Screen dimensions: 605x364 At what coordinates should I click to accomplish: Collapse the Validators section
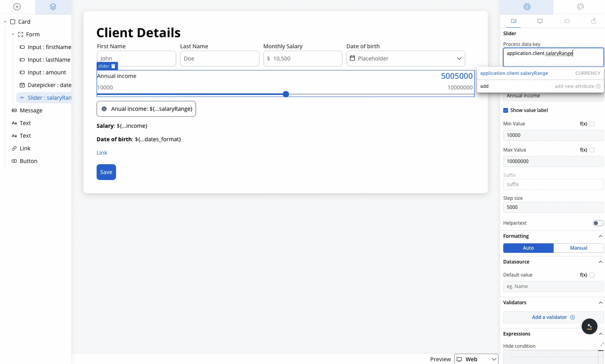pos(601,303)
